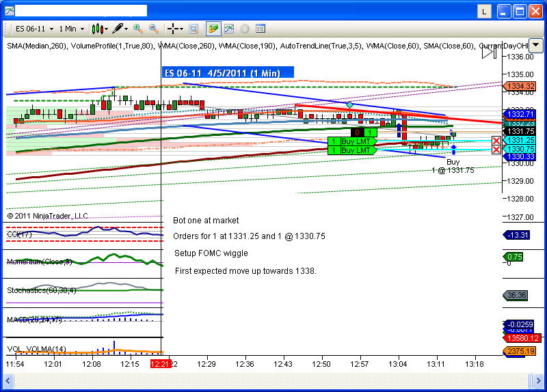This screenshot has width=547, height=392.
Task: Expand the arrow next to the drawing pen
Action: [126, 29]
